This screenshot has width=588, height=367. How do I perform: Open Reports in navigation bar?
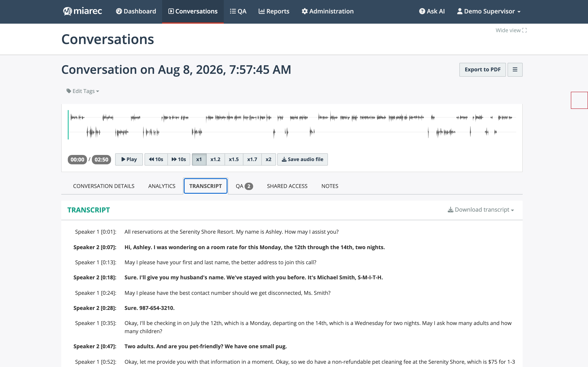(274, 11)
